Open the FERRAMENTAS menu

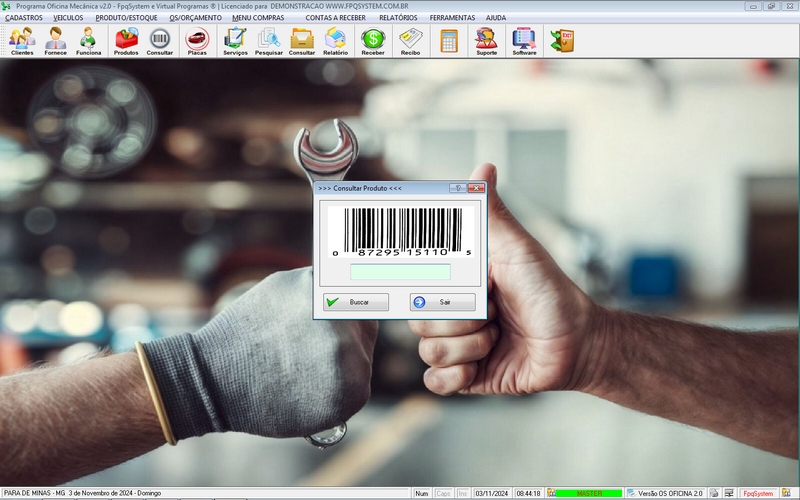tap(452, 18)
